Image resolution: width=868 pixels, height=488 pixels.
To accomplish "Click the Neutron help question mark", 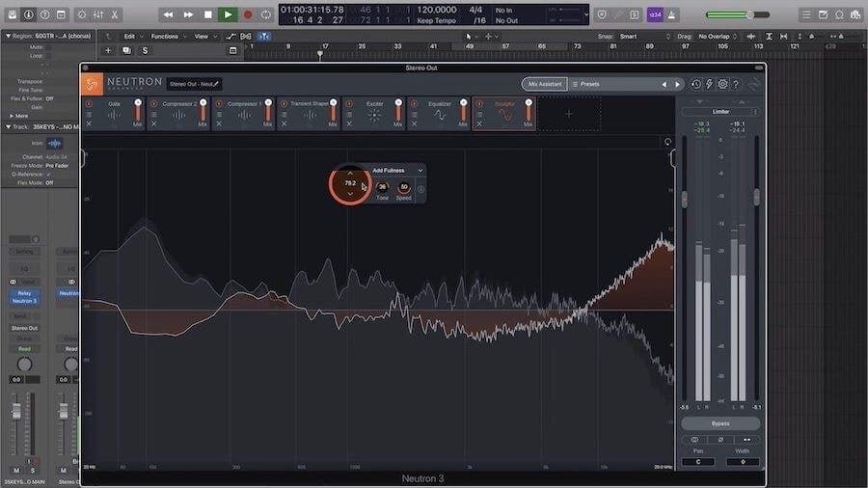I will pyautogui.click(x=736, y=85).
